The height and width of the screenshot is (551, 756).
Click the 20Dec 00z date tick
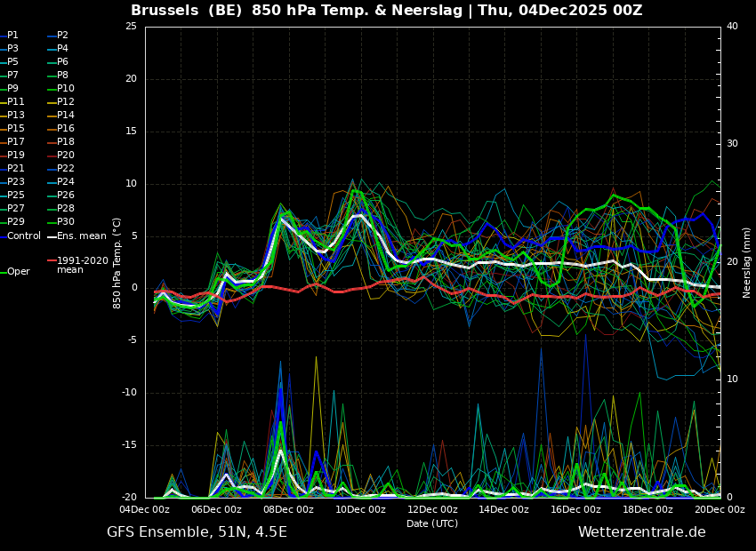point(719,510)
